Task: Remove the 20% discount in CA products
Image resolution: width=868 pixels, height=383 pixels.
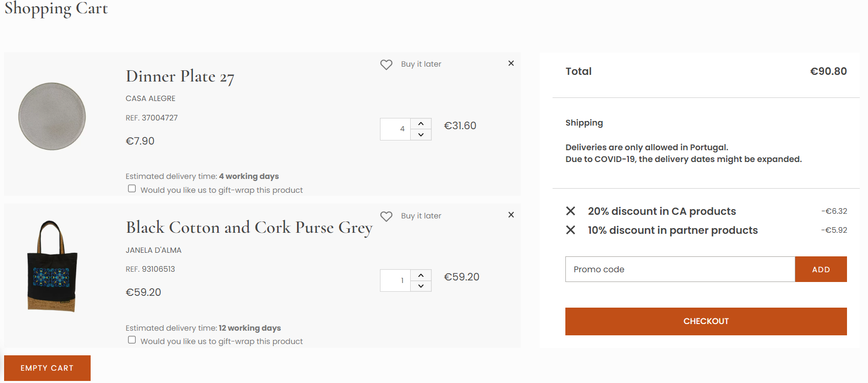Action: click(570, 211)
